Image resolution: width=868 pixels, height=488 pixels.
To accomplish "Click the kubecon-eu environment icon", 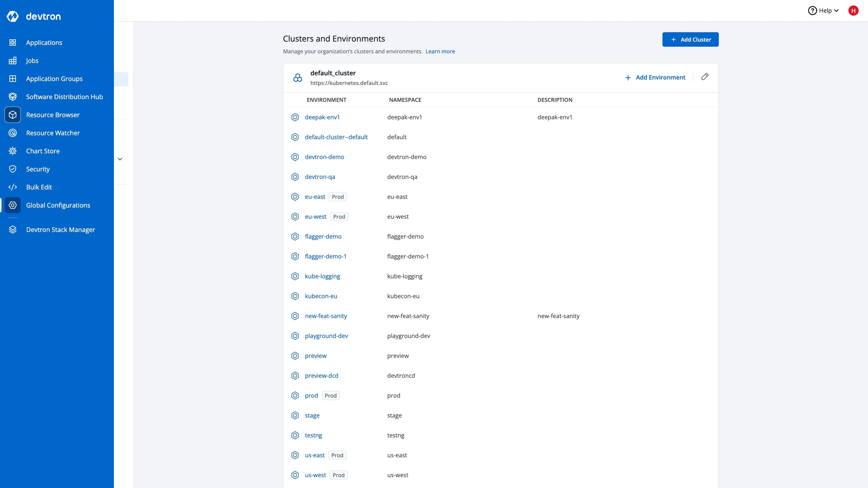I will 295,296.
